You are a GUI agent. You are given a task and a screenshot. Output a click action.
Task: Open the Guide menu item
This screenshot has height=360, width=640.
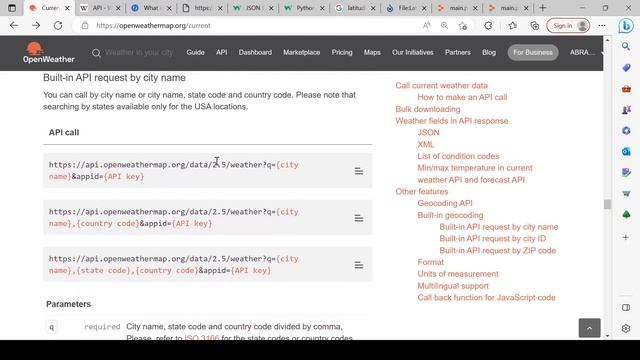pos(196,52)
